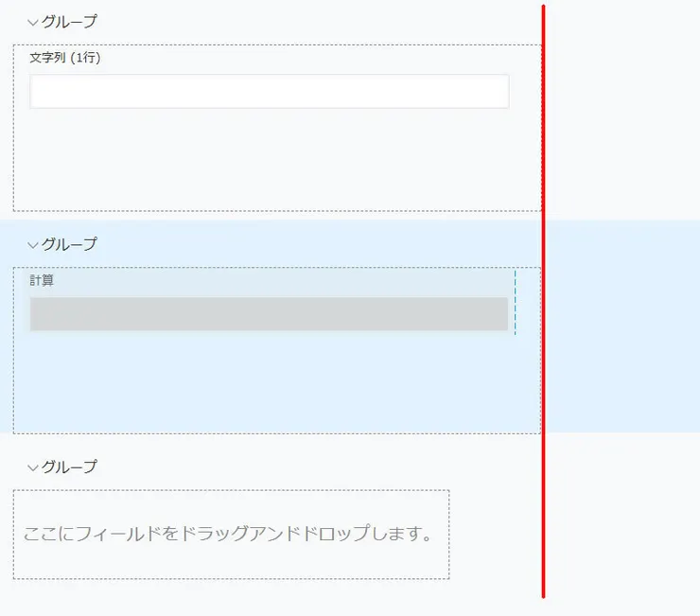Collapse the highlighted middle グループ chevron
Image resolution: width=700 pixels, height=616 pixels.
click(x=33, y=245)
